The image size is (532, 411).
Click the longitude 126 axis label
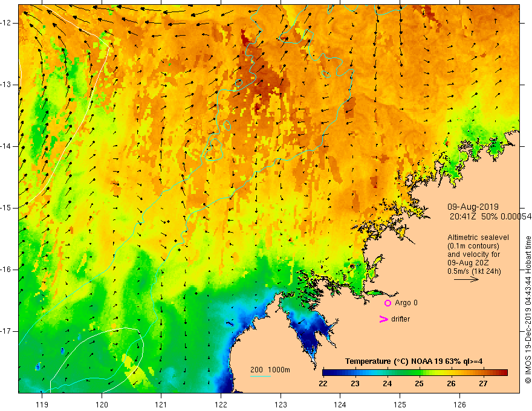click(x=459, y=404)
